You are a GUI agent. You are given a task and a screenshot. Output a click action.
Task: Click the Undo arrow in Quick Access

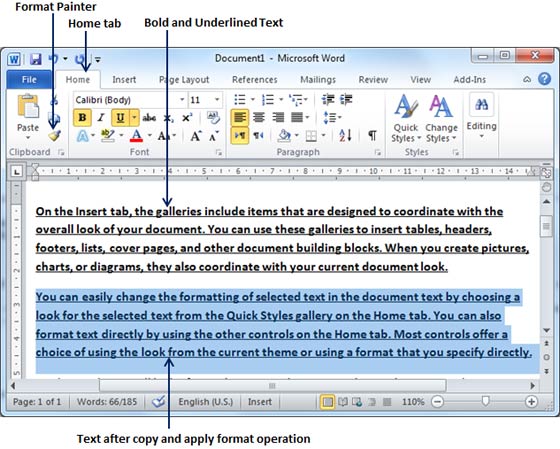coord(53,59)
